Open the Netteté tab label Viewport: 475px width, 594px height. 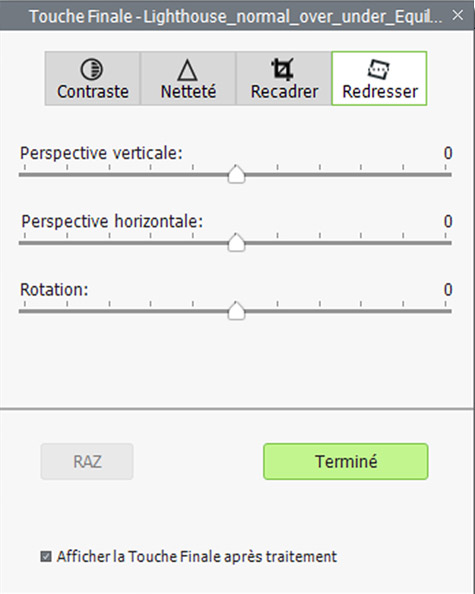188,92
